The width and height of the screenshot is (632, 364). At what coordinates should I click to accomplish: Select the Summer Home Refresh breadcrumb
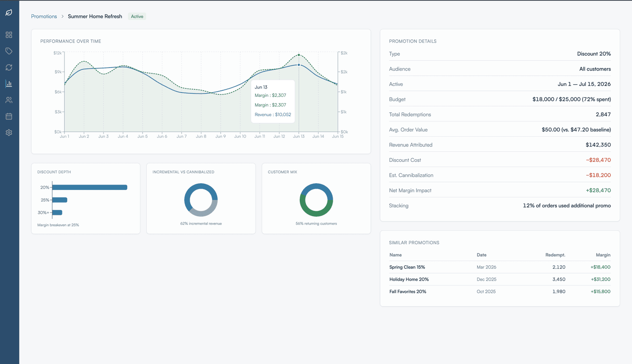click(x=95, y=16)
